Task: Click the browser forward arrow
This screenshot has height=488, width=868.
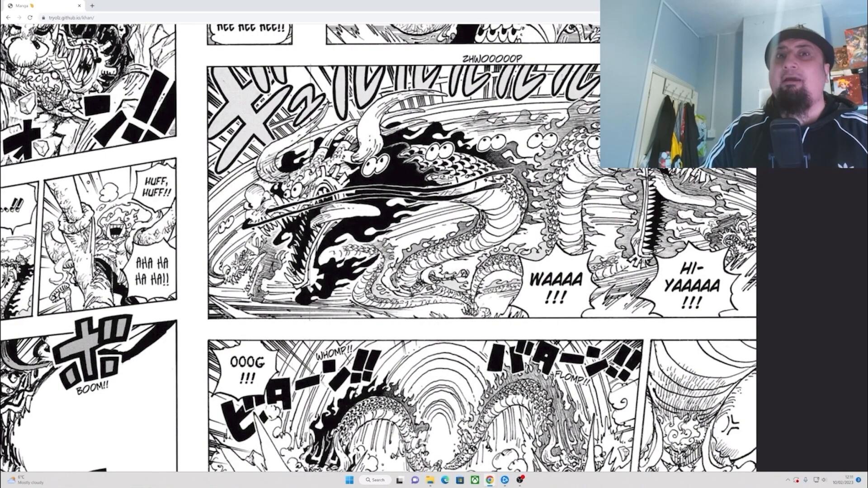Action: (x=19, y=18)
